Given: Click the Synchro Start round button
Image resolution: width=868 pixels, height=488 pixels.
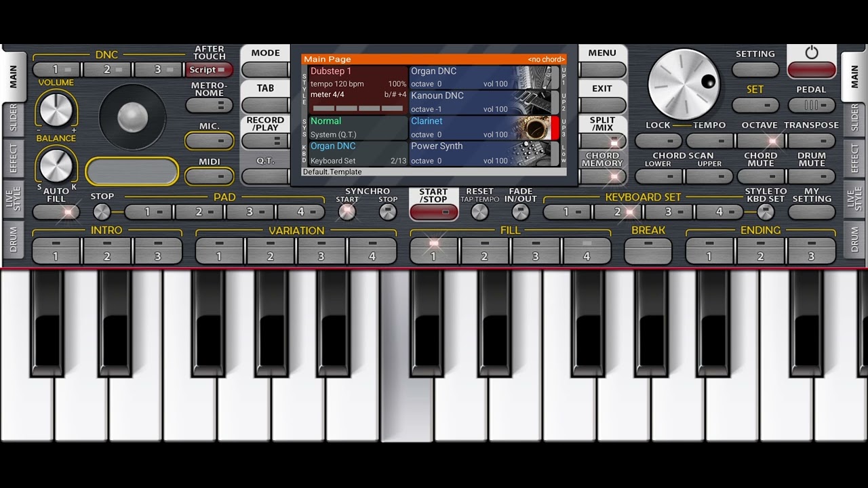Looking at the screenshot, I should pyautogui.click(x=347, y=211).
